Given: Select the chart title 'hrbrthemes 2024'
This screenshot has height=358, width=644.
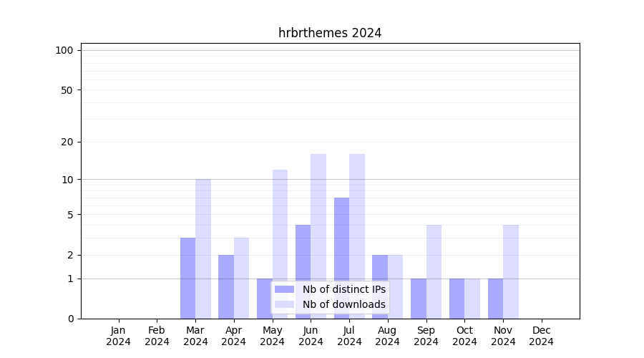Looking at the screenshot, I should (330, 33).
